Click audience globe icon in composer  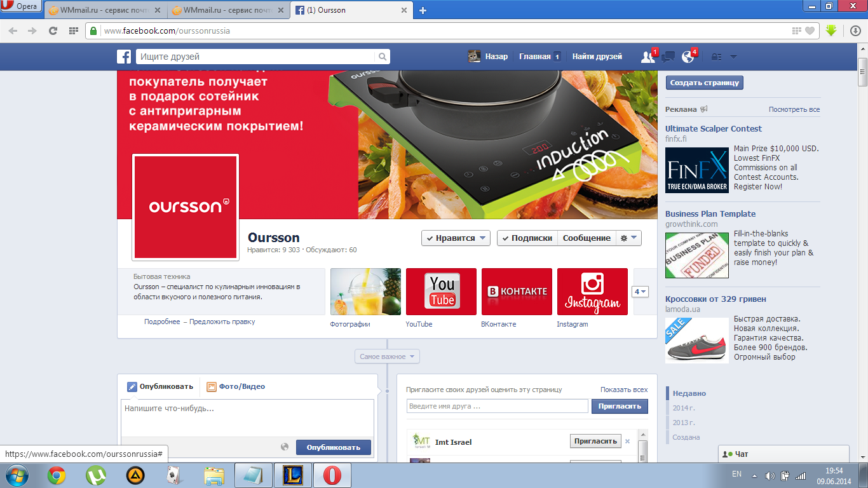tap(285, 447)
